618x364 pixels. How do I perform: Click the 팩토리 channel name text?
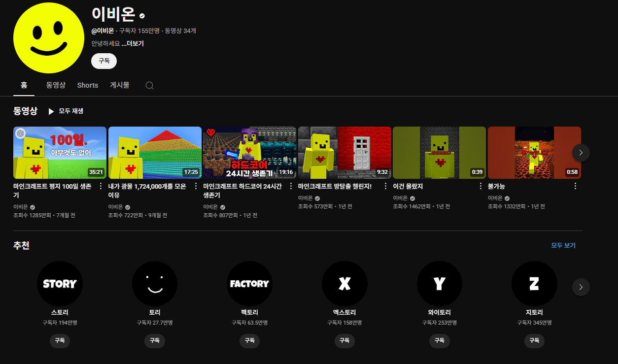tap(249, 312)
